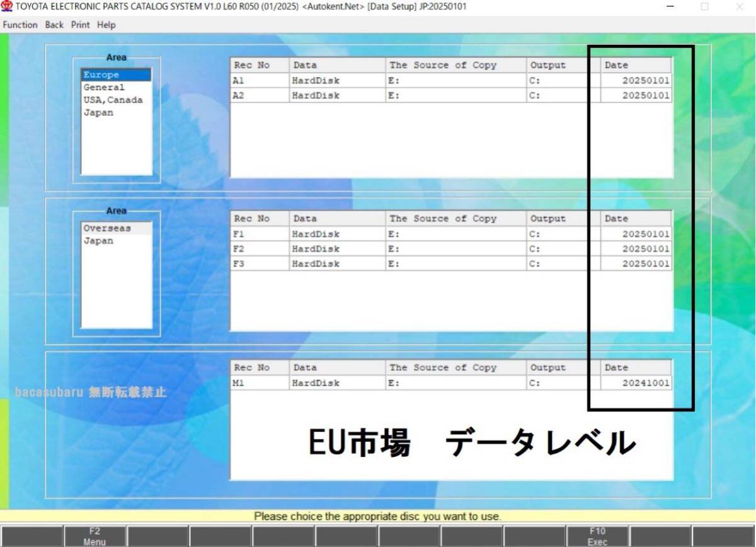Open the Print menu

pos(79,25)
